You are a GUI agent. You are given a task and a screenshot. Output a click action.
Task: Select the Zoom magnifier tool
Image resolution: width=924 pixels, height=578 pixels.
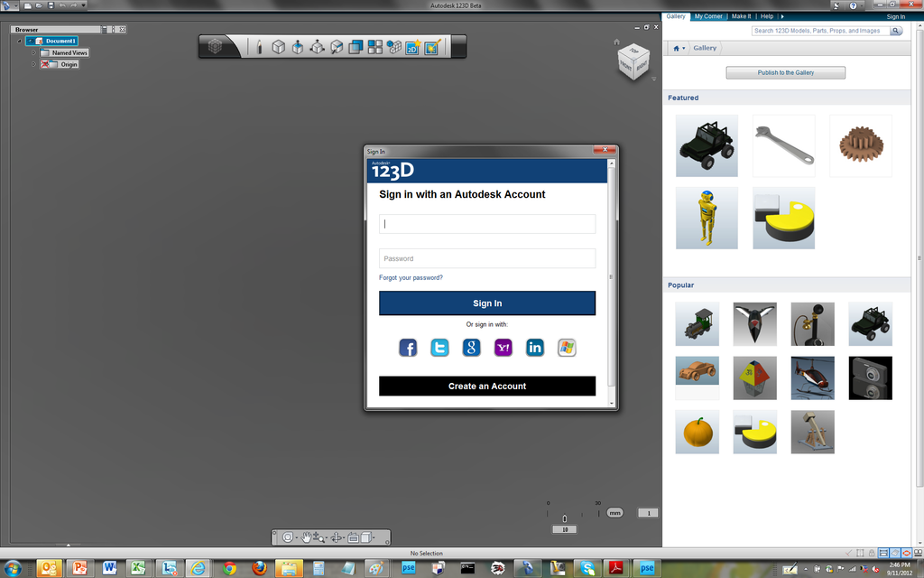point(319,537)
